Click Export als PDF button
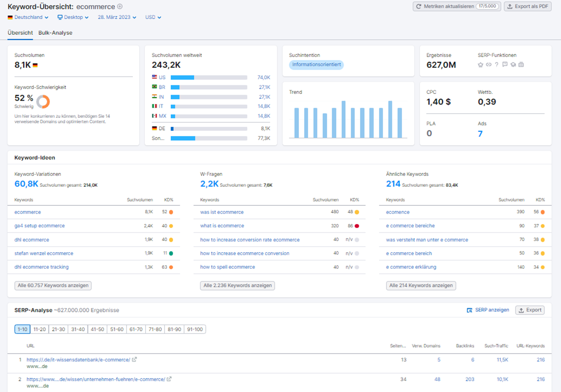Screen dimensions: 561x392 [x=528, y=6]
